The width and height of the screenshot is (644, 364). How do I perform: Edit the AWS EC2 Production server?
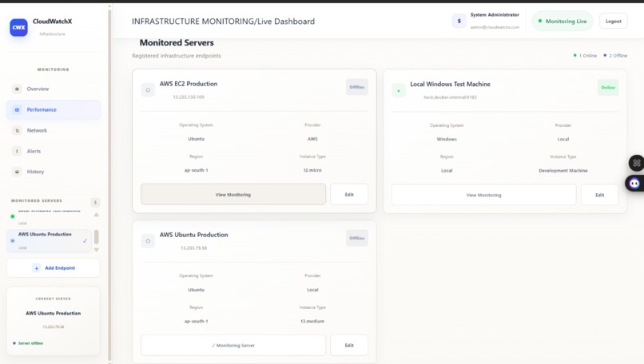(x=349, y=195)
